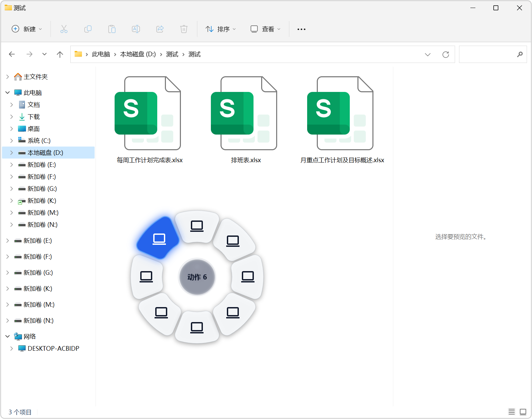Select DESKTOP-ACBIDP network computer
This screenshot has width=532, height=419.
53,348
